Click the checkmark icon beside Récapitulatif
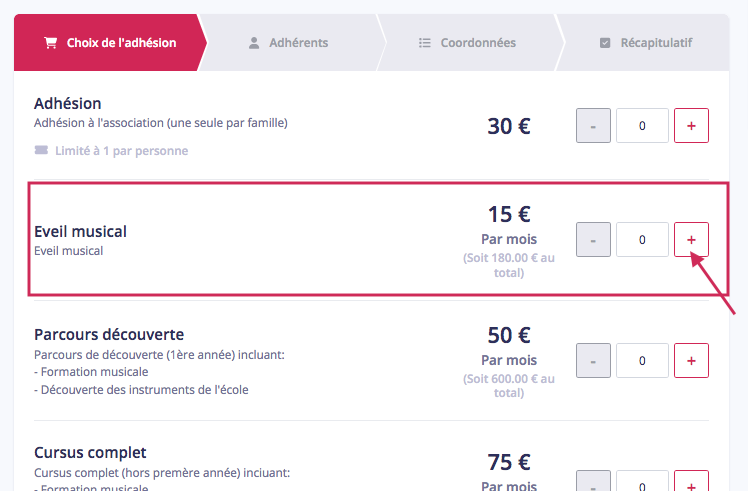Screen dimensions: 748x491 click(x=605, y=43)
